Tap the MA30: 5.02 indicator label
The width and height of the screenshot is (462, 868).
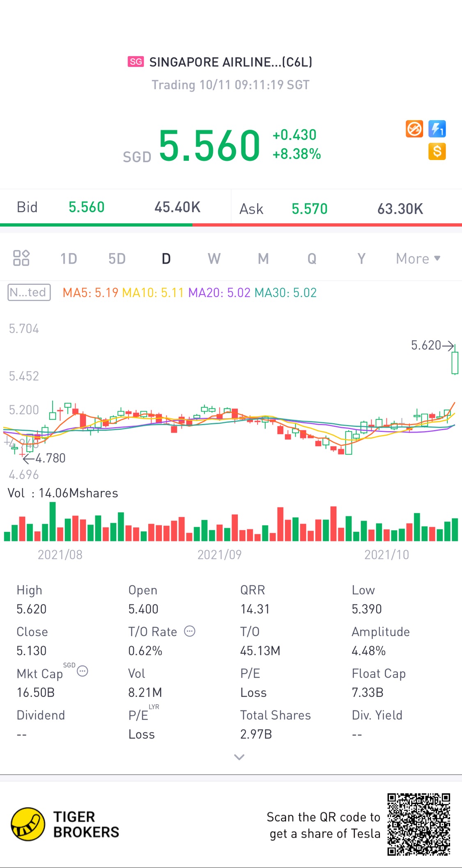click(286, 293)
